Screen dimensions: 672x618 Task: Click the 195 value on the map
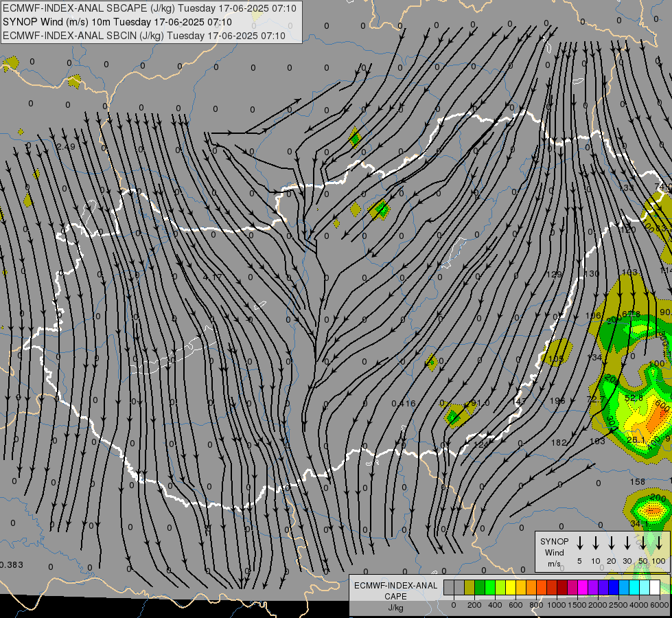point(557,401)
